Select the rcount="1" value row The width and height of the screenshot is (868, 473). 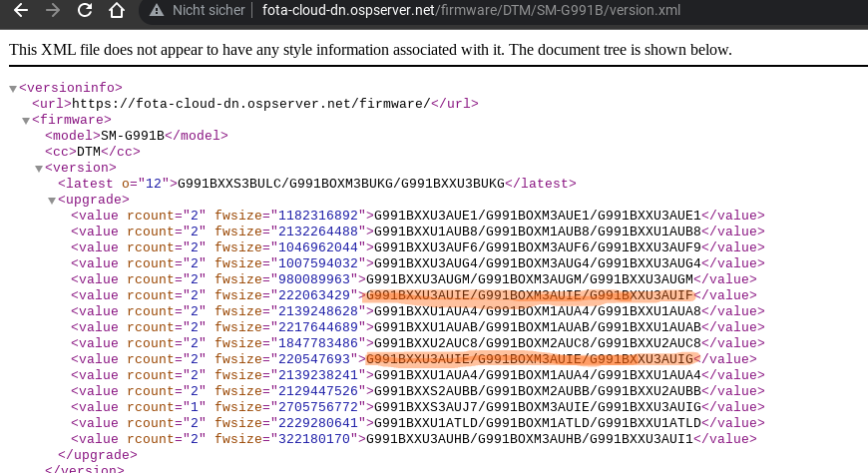417,407
